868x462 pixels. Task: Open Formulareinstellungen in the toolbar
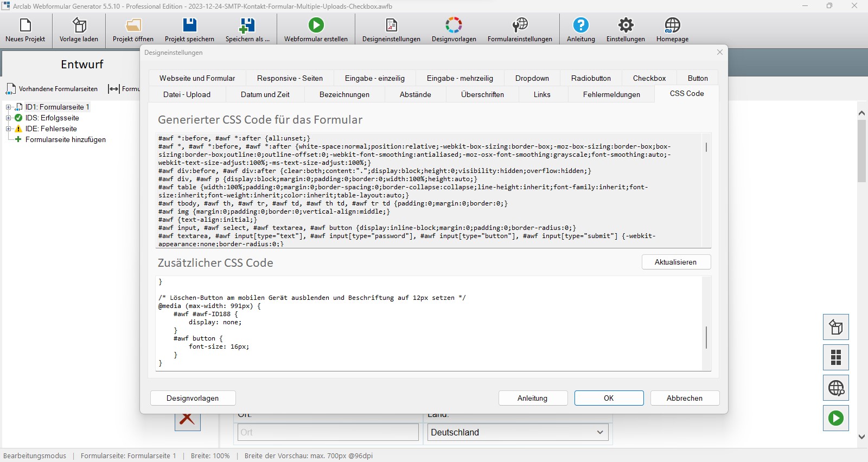pyautogui.click(x=520, y=25)
